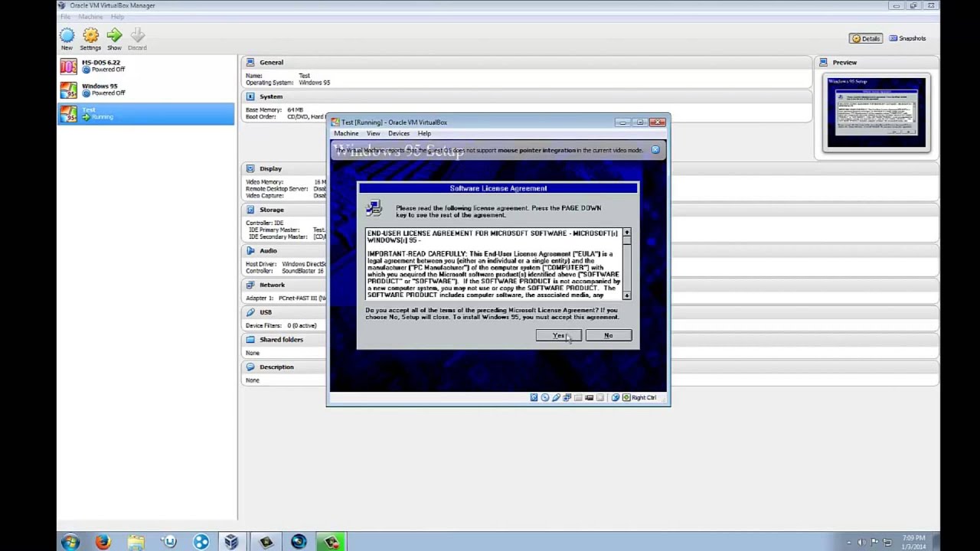Screen dimensions: 980x551
Task: Open the Windows Start menu
Action: [70, 542]
